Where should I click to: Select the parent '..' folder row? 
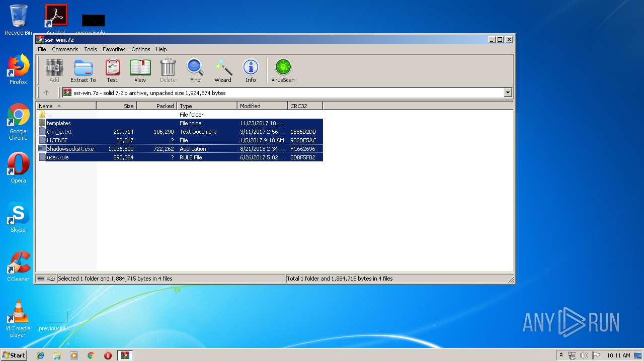180,115
